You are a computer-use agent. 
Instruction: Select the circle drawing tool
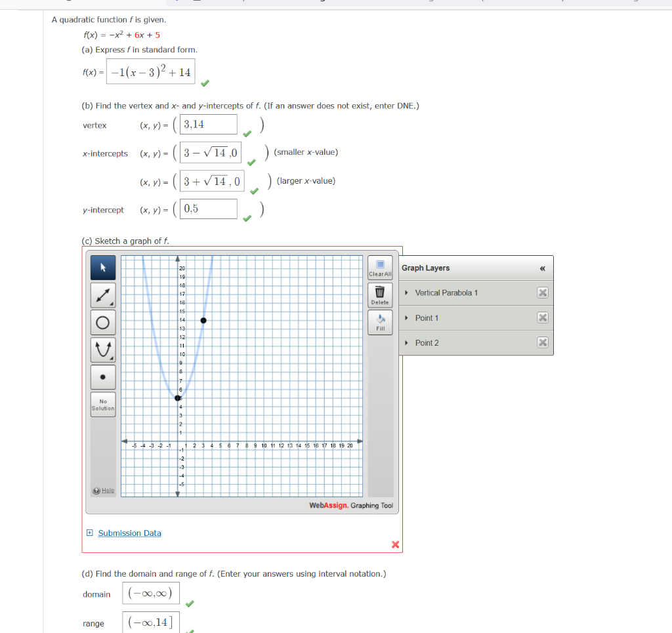pos(103,321)
